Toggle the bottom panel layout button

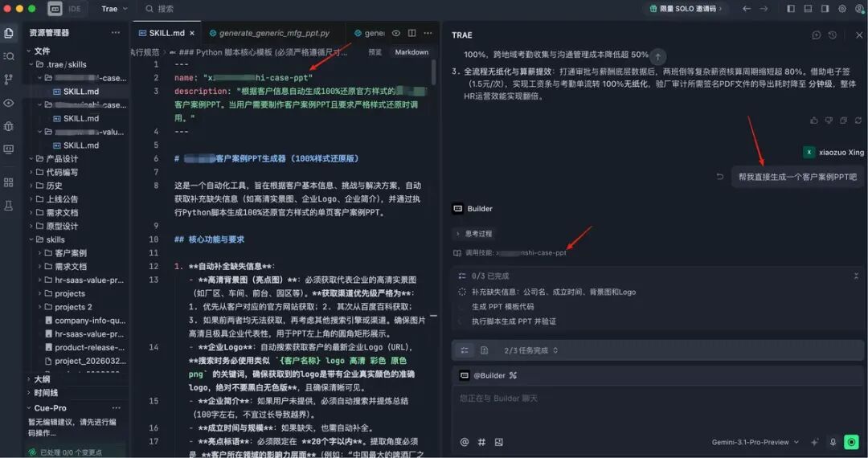808,9
